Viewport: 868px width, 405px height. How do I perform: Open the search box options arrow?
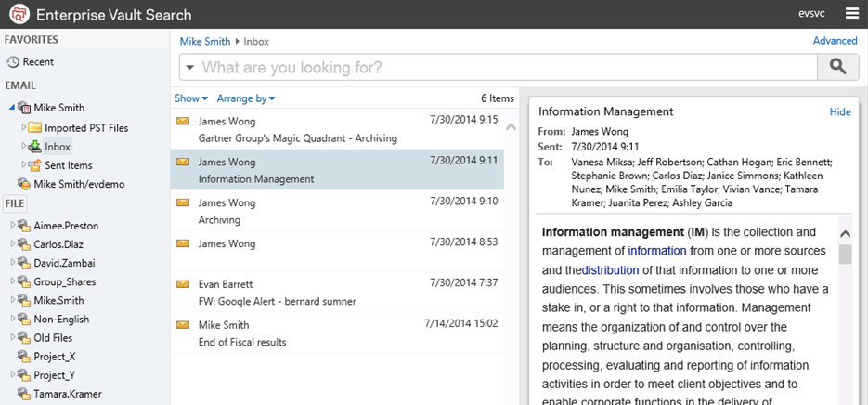(x=189, y=68)
